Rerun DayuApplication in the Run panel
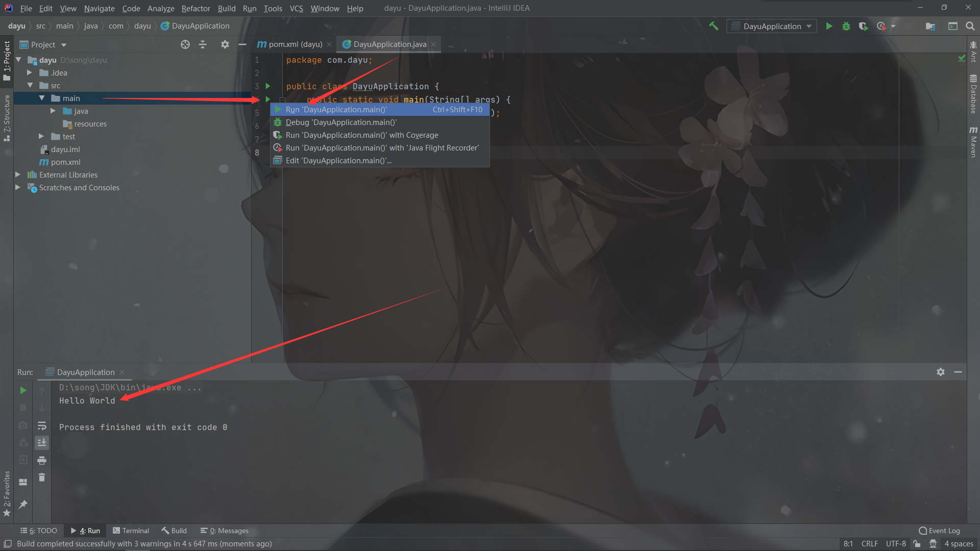Viewport: 980px width, 551px height. point(23,390)
